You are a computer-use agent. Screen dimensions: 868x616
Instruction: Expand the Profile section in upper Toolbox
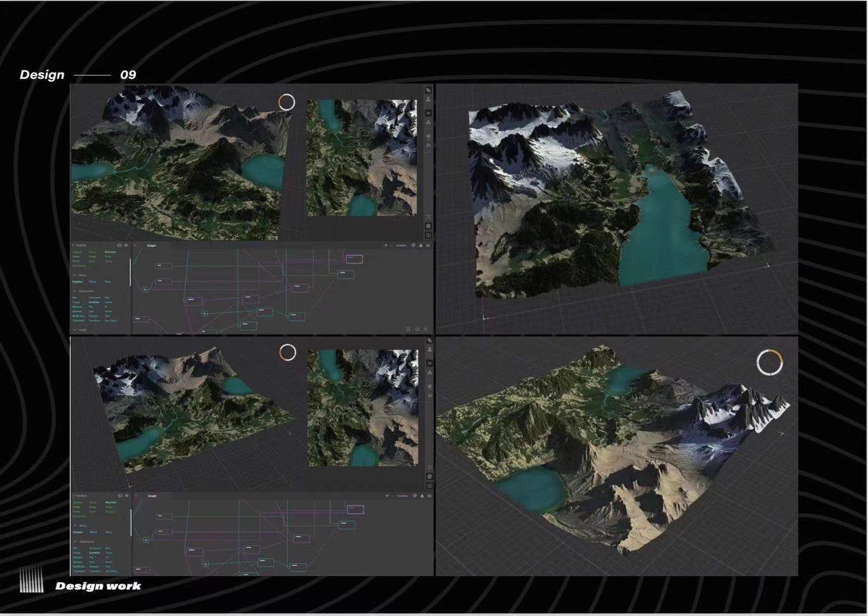(x=74, y=330)
